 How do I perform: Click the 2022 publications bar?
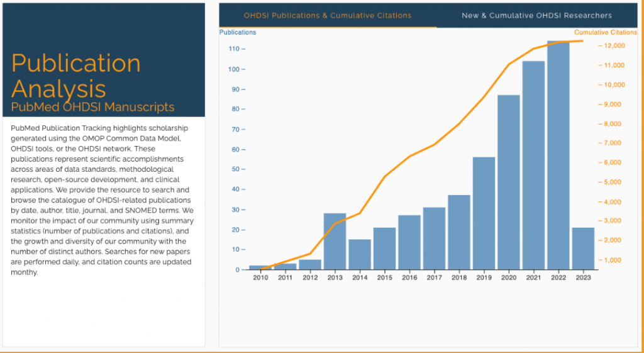tap(558, 157)
